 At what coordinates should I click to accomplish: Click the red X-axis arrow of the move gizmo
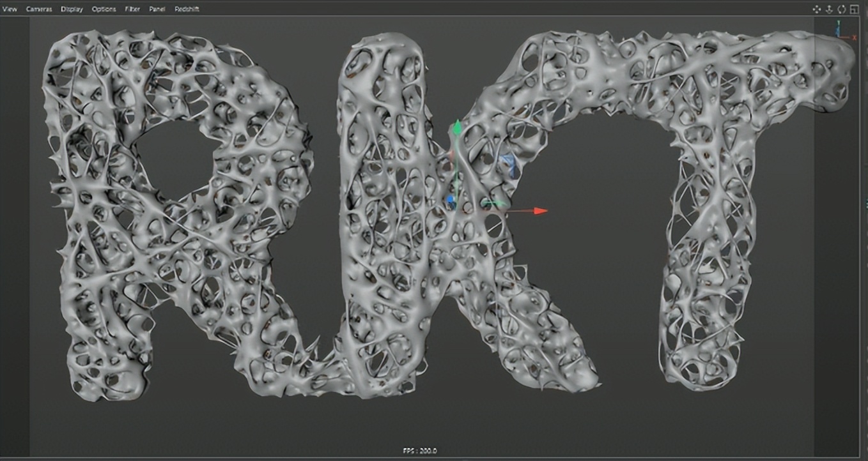coord(540,211)
